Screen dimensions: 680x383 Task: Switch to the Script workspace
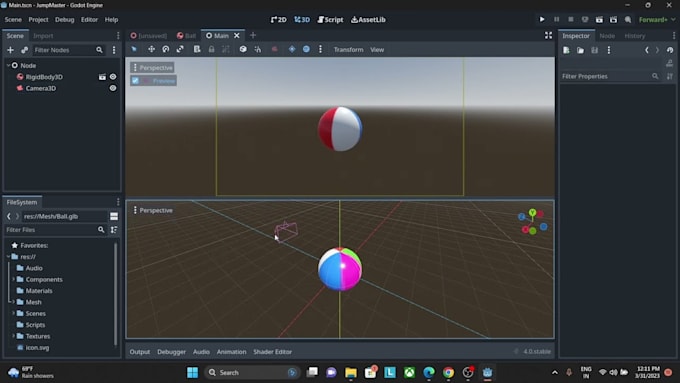pyautogui.click(x=330, y=20)
